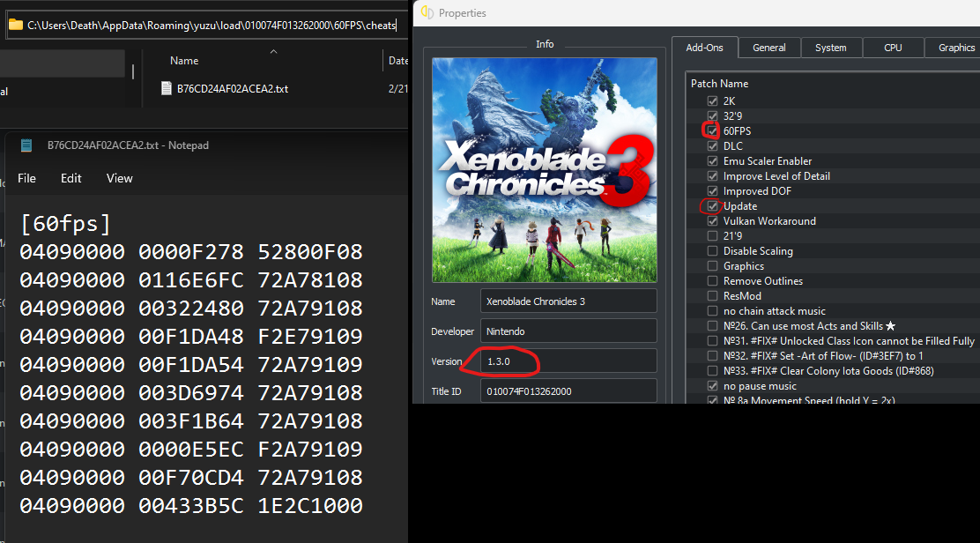Click the Xenoblade Chronicles 3 cover image

(x=545, y=170)
